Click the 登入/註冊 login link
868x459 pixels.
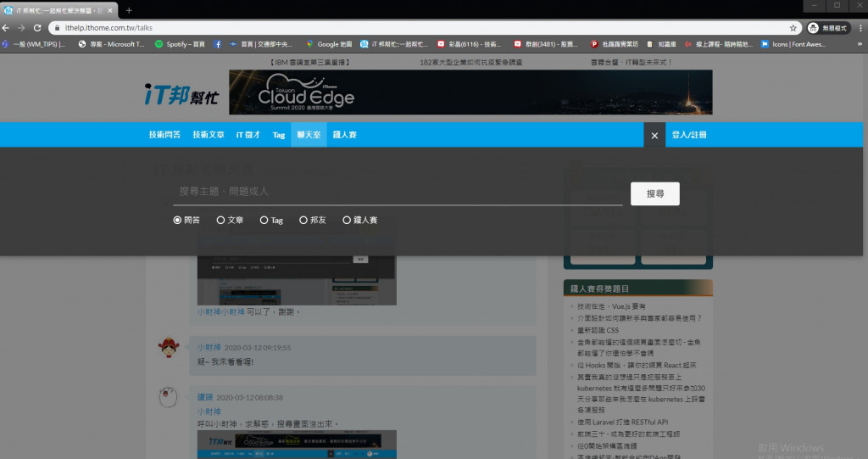[689, 135]
